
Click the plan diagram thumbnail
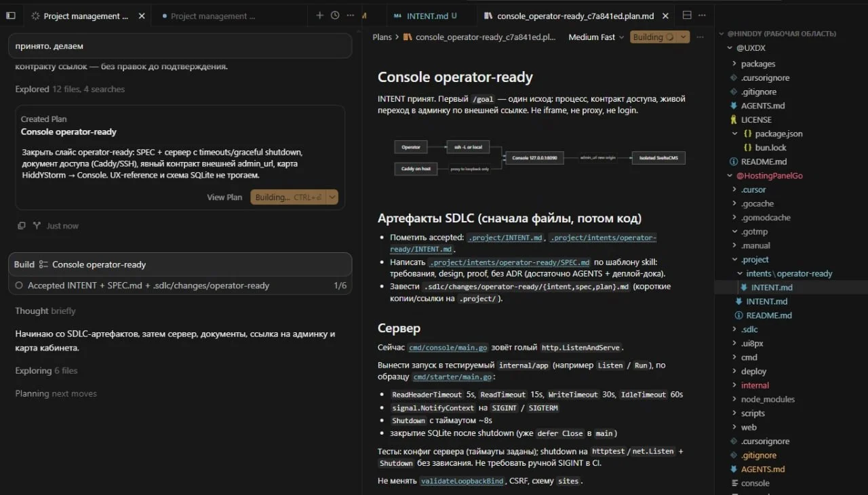540,157
